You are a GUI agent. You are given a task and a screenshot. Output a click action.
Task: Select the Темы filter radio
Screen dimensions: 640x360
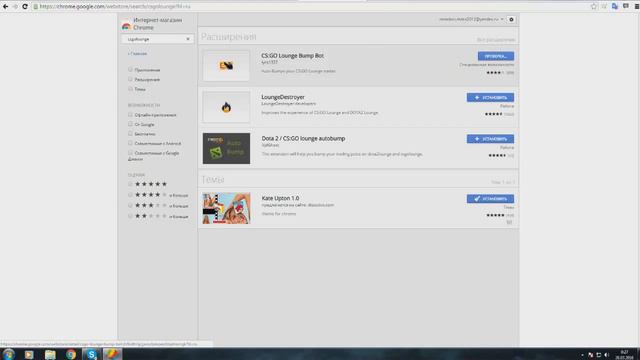click(x=131, y=89)
